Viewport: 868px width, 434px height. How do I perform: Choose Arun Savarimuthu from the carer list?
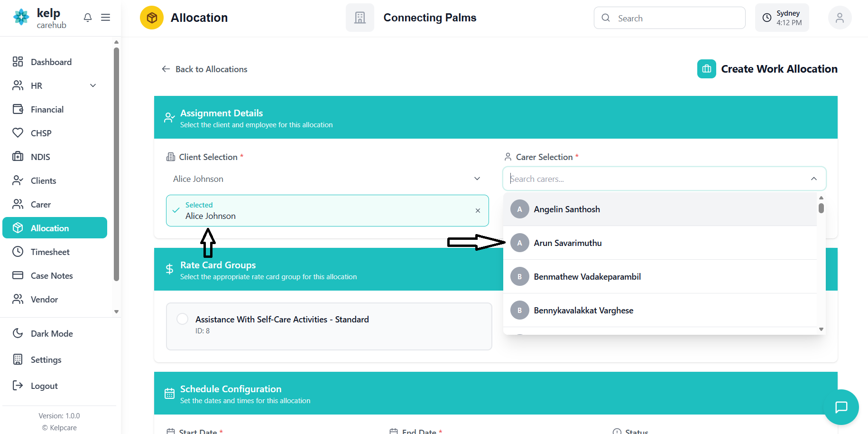[x=567, y=243]
